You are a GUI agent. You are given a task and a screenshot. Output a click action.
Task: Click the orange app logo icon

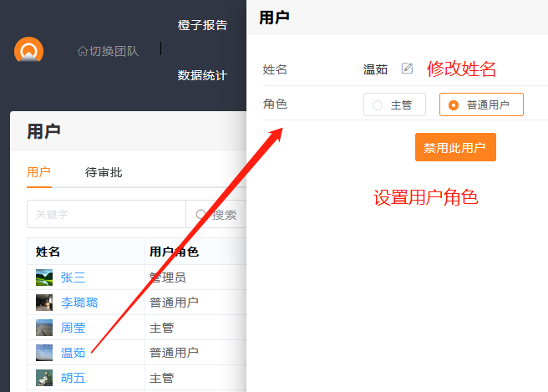click(x=28, y=51)
